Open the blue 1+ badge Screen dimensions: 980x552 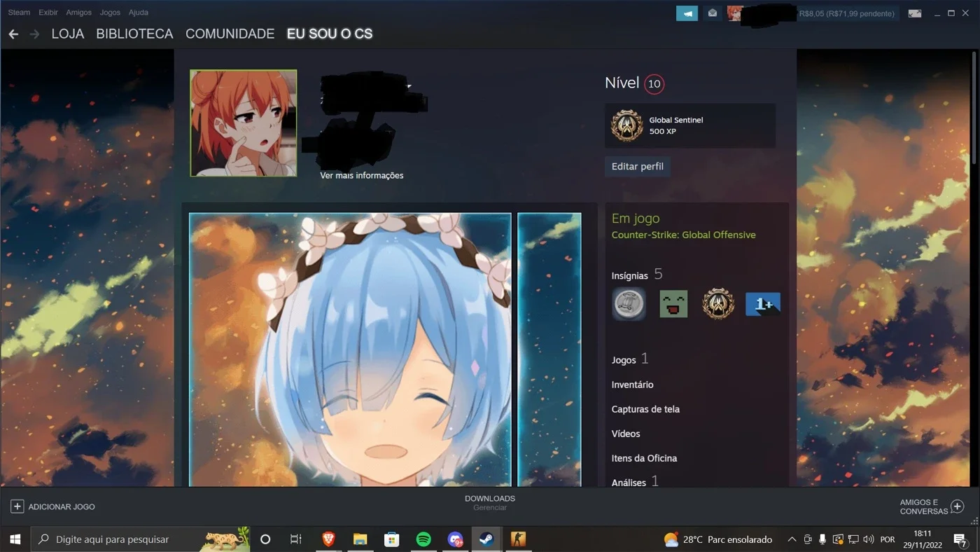(763, 304)
